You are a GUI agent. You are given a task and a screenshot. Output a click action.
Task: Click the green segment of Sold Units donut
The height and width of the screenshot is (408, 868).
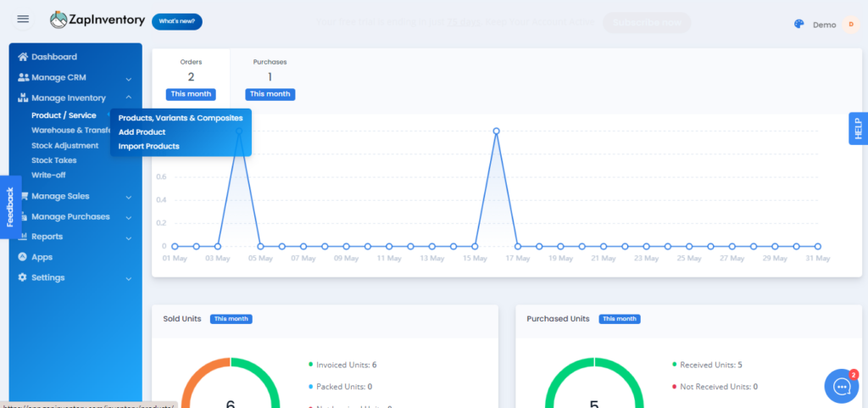[265, 377]
